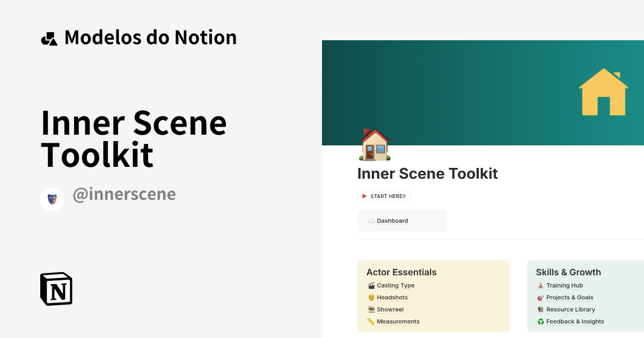Click the ruler icon next to Measurements
This screenshot has height=338, width=644.
point(371,321)
